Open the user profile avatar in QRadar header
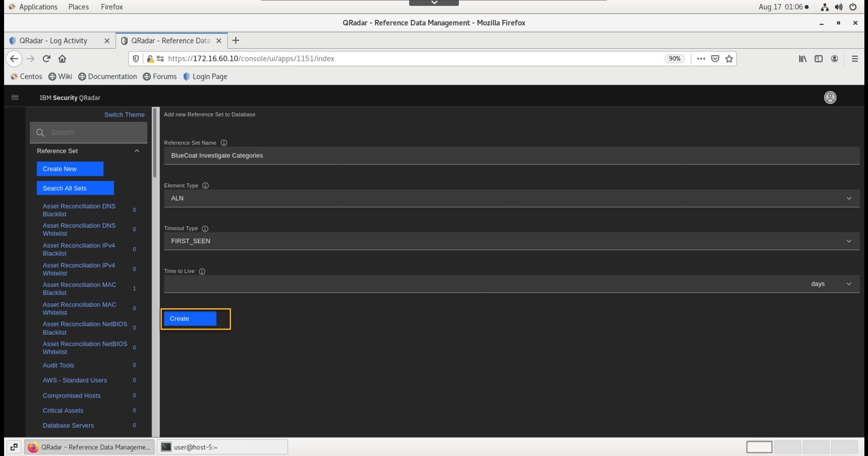Viewport: 868px width, 456px height. point(830,98)
